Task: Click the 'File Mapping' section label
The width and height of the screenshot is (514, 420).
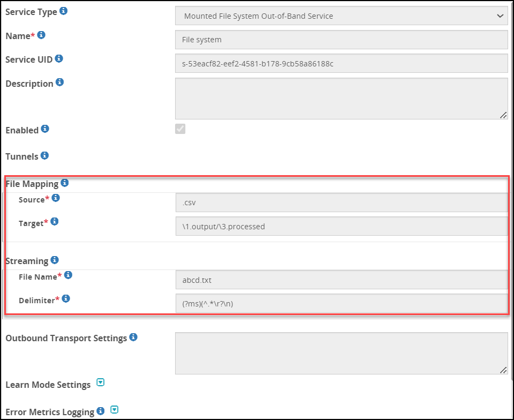Action: click(x=32, y=184)
